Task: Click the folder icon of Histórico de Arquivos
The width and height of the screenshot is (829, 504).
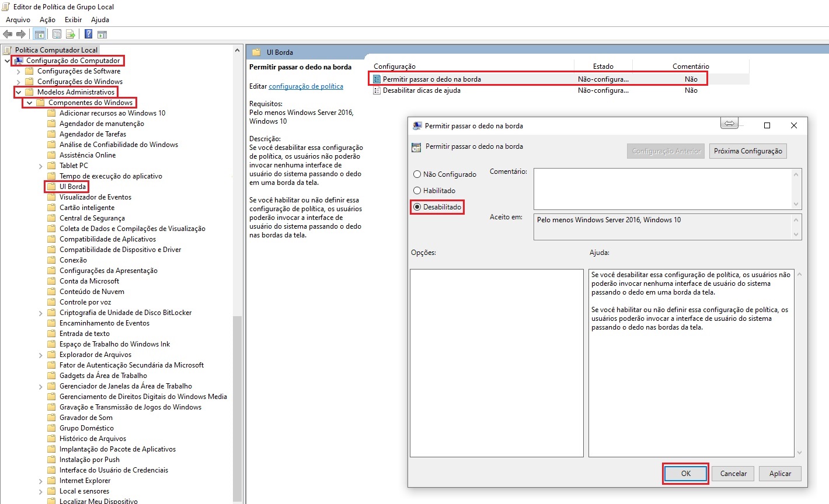Action: click(51, 439)
